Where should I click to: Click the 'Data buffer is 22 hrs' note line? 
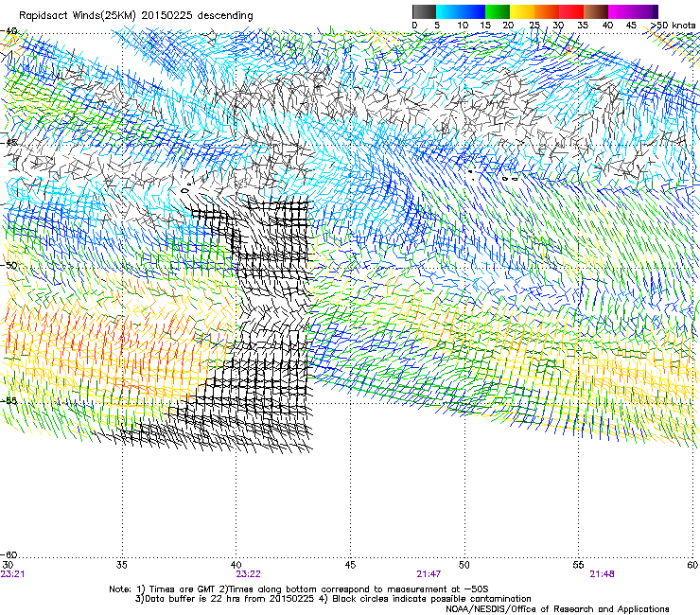click(x=333, y=599)
